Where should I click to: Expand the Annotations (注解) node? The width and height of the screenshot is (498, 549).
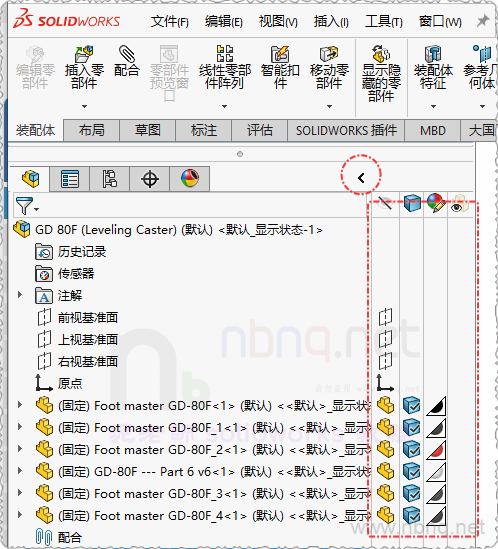click(20, 295)
